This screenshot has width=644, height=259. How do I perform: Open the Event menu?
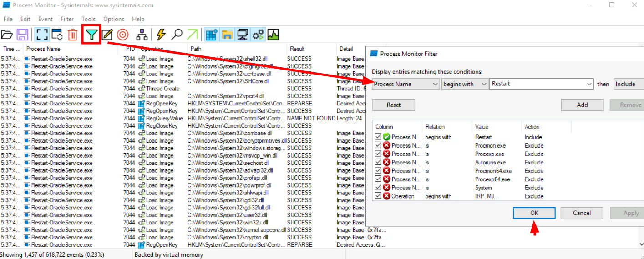point(46,19)
